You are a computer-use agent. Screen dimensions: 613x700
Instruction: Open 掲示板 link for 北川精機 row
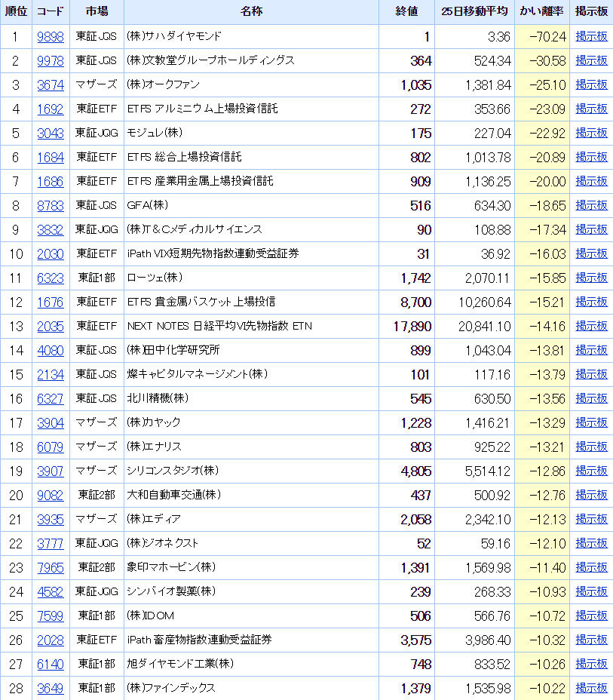[x=592, y=398]
